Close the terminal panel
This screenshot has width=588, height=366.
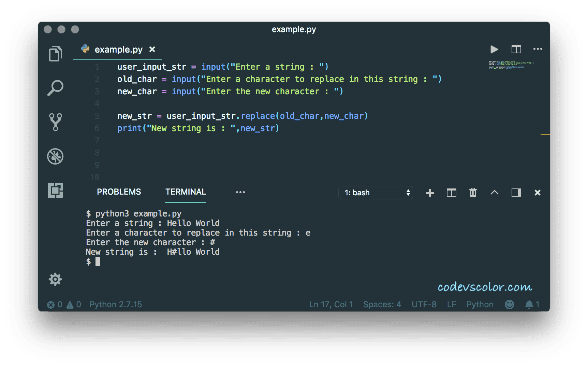pyautogui.click(x=538, y=193)
